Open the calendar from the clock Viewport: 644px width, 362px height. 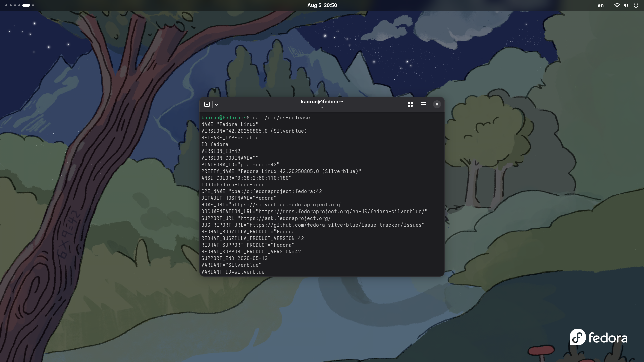click(322, 5)
